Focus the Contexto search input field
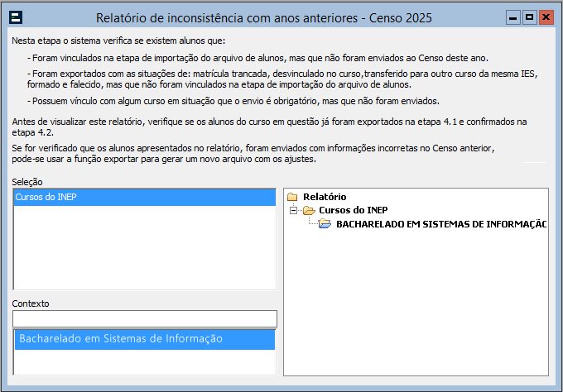Image resolution: width=563 pixels, height=392 pixels. [x=145, y=319]
